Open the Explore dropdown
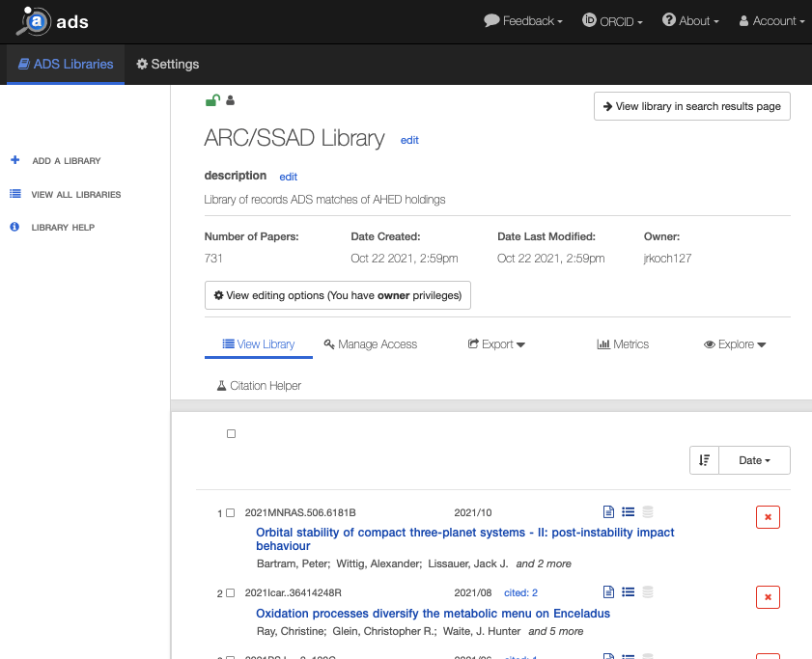This screenshot has width=812, height=659. tap(735, 344)
